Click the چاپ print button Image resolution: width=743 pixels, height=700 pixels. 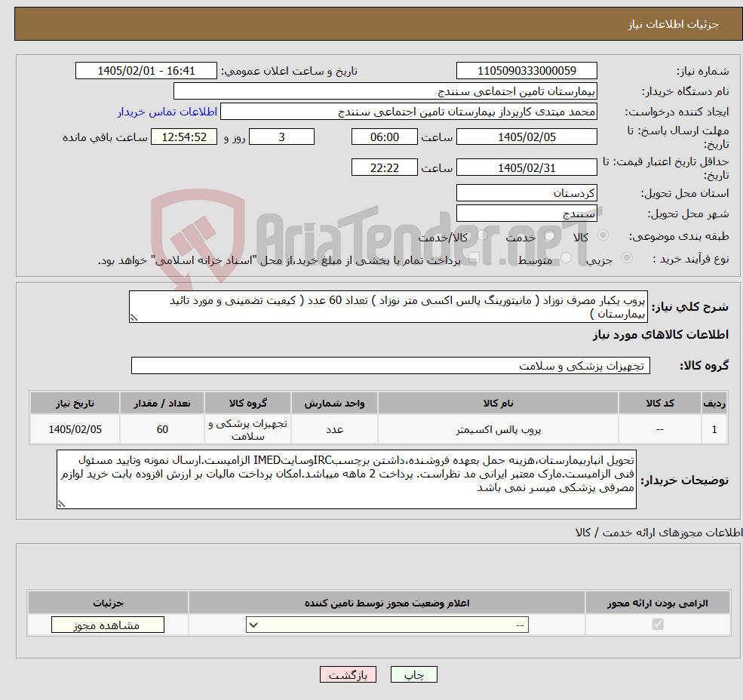click(413, 674)
